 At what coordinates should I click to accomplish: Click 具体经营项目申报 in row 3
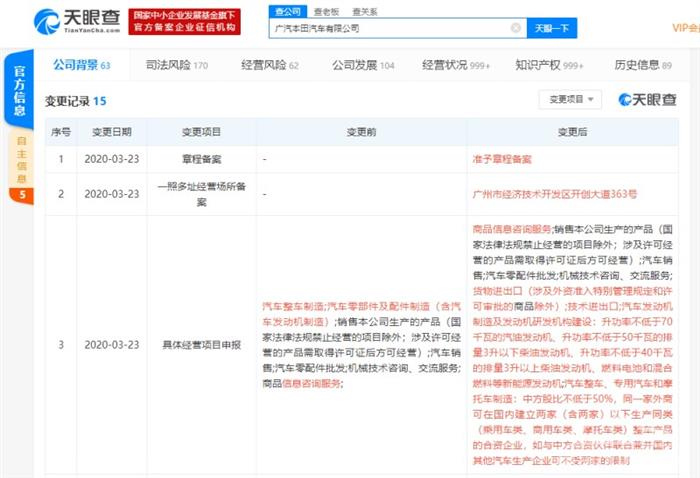[201, 345]
